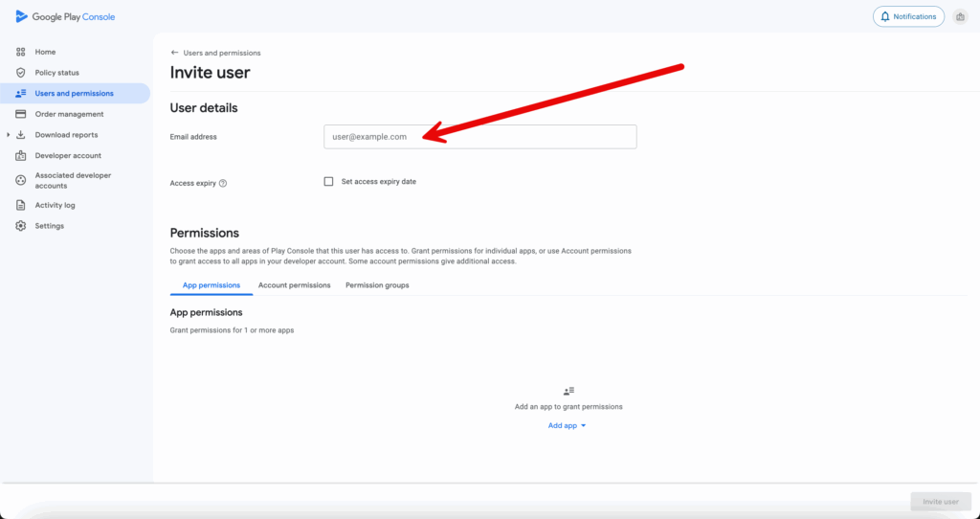Screen dimensions: 980x519
Task: Click the Associated developer accounts icon
Action: click(x=21, y=180)
